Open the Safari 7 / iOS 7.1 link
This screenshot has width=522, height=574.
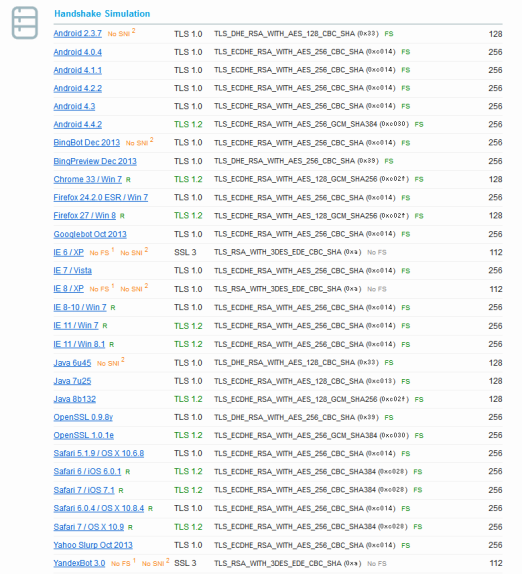point(84,490)
